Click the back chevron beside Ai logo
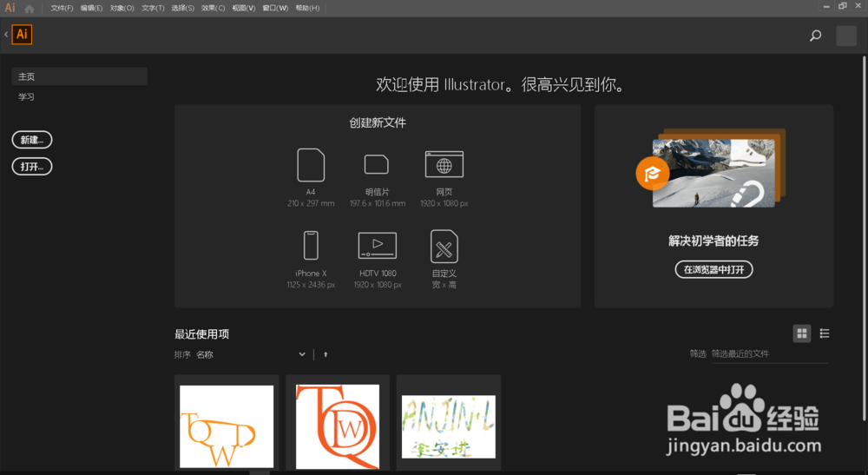The height and width of the screenshot is (475, 868). 6,35
